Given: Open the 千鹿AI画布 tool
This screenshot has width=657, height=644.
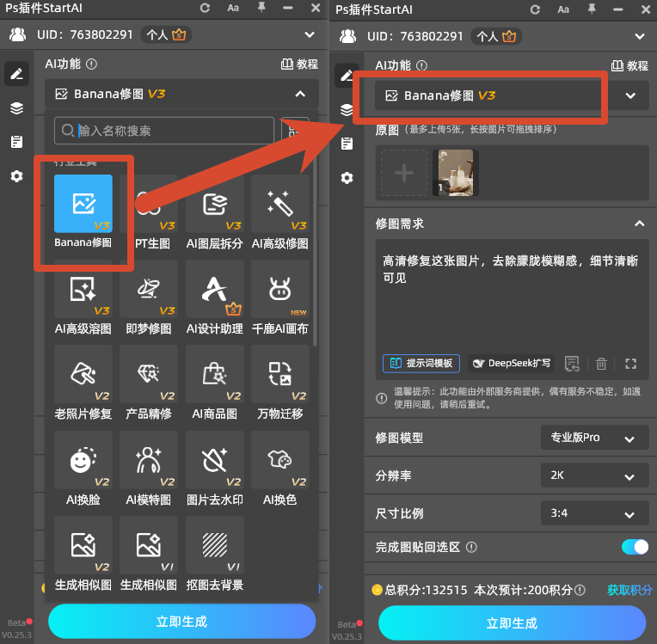Looking at the screenshot, I should [279, 289].
